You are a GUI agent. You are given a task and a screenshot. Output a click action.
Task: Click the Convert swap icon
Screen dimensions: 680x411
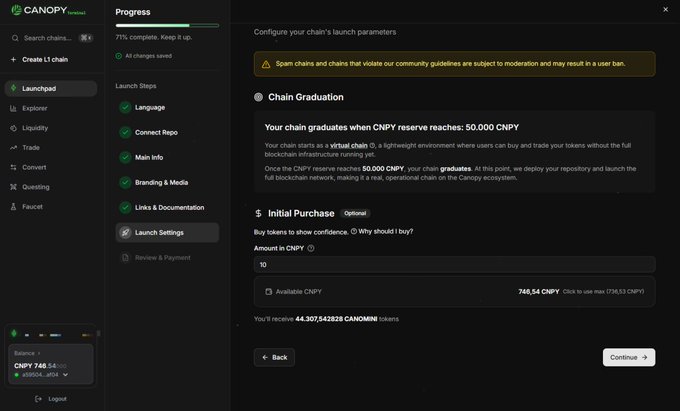tap(13, 167)
